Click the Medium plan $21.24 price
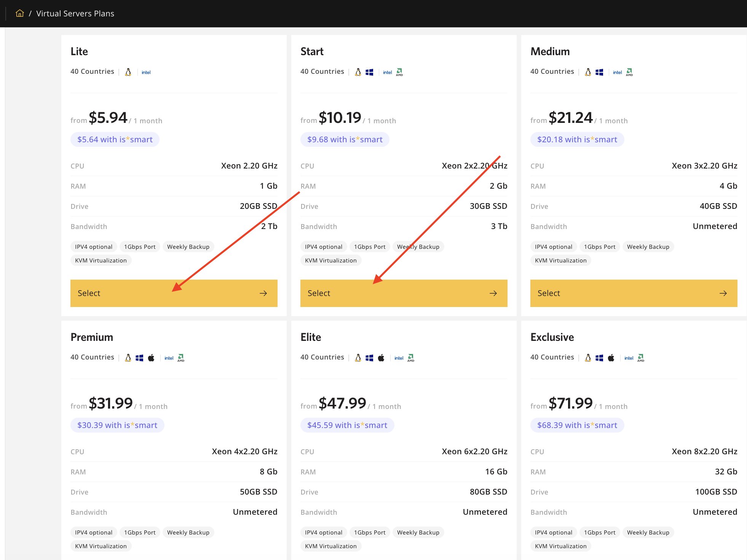The image size is (747, 560). tap(571, 118)
